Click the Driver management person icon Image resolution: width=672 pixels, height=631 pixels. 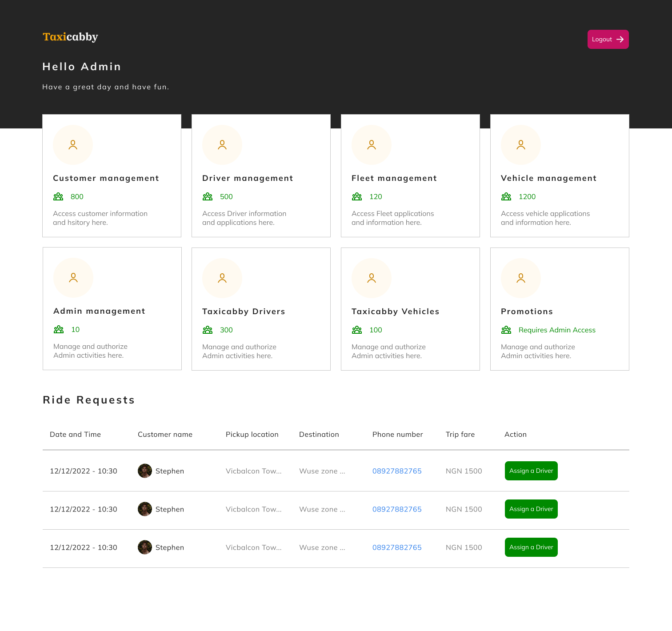(x=222, y=144)
